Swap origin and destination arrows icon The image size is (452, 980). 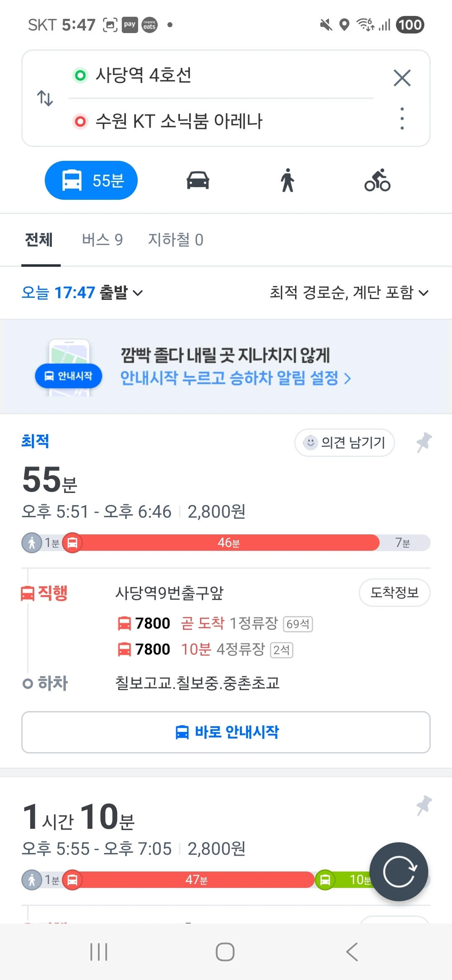point(45,98)
